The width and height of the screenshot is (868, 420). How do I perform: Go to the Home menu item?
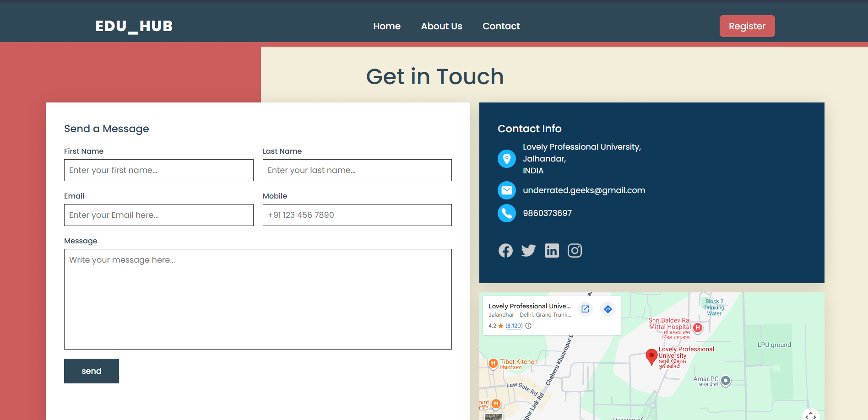(x=386, y=26)
